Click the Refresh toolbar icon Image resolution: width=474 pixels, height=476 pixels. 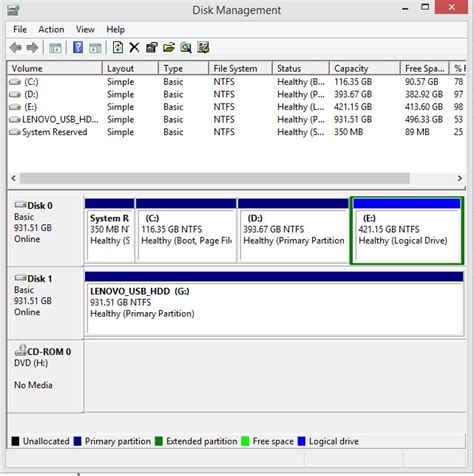[118, 47]
